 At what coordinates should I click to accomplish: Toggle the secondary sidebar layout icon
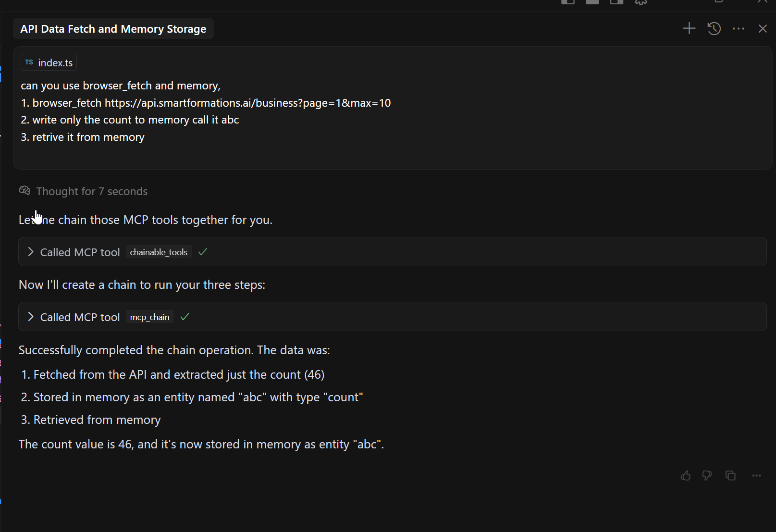click(x=616, y=2)
